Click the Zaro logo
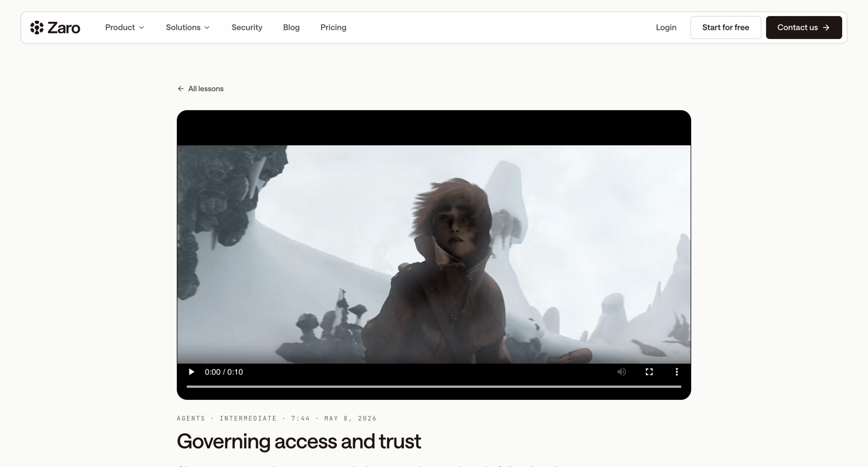 point(55,28)
